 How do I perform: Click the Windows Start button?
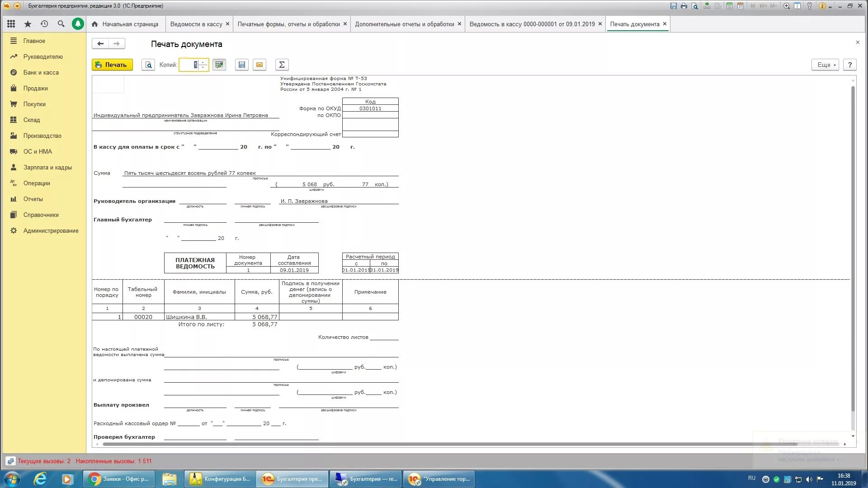12,479
